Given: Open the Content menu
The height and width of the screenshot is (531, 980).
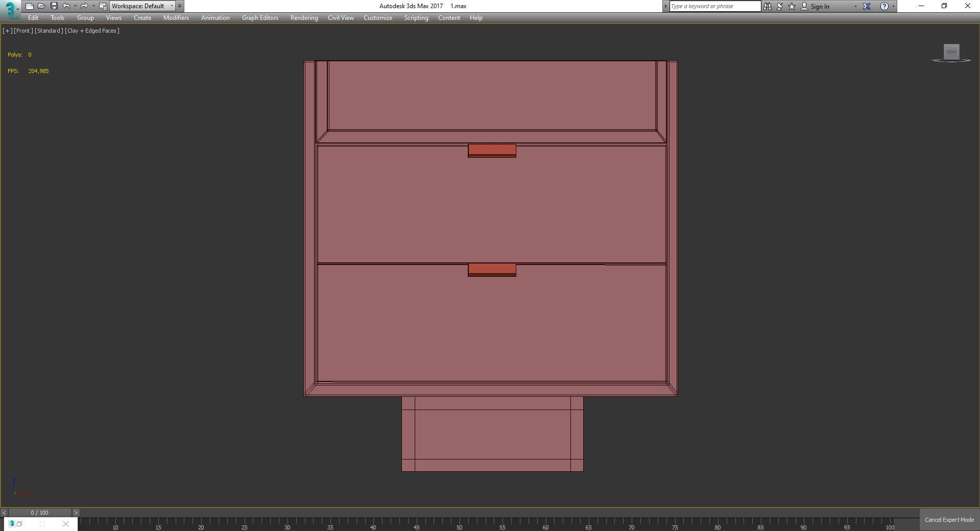Looking at the screenshot, I should tap(449, 18).
